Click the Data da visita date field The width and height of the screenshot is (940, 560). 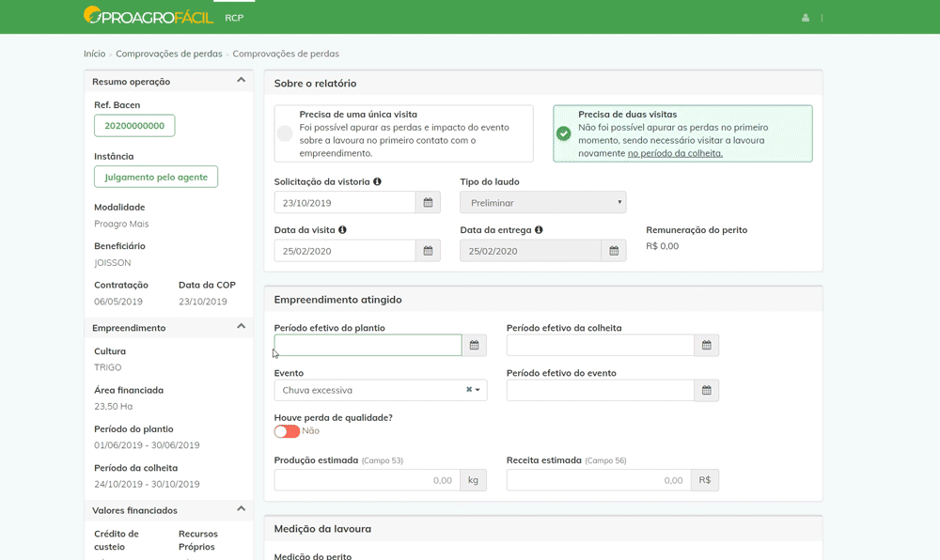point(345,251)
